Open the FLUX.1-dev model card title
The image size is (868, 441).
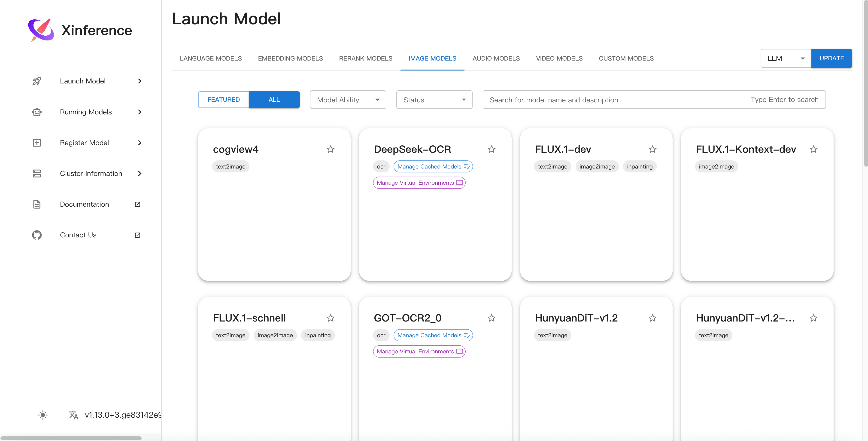click(x=563, y=149)
